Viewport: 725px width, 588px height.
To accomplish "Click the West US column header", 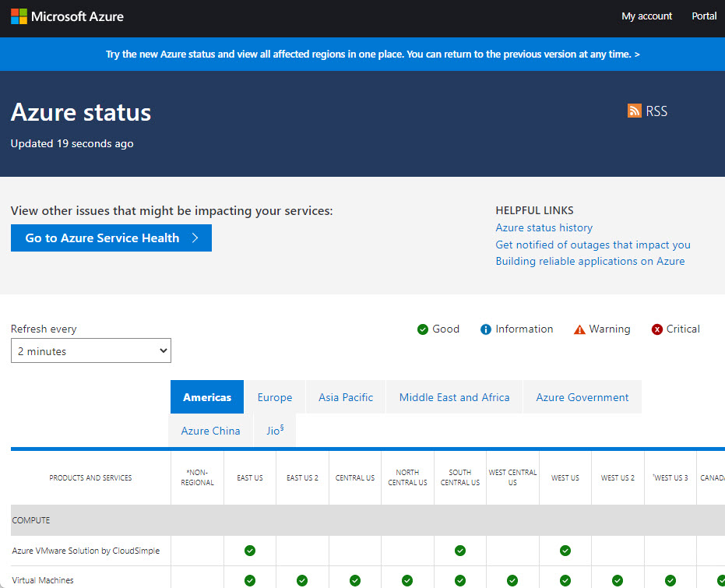I will pyautogui.click(x=565, y=478).
